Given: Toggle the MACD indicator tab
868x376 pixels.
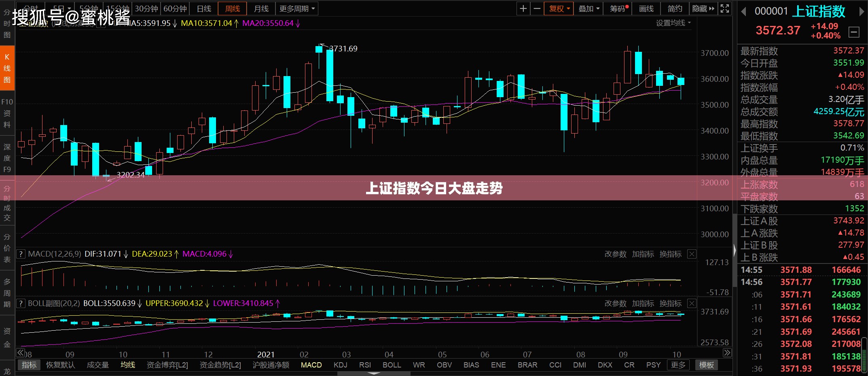Looking at the screenshot, I should 311,365.
